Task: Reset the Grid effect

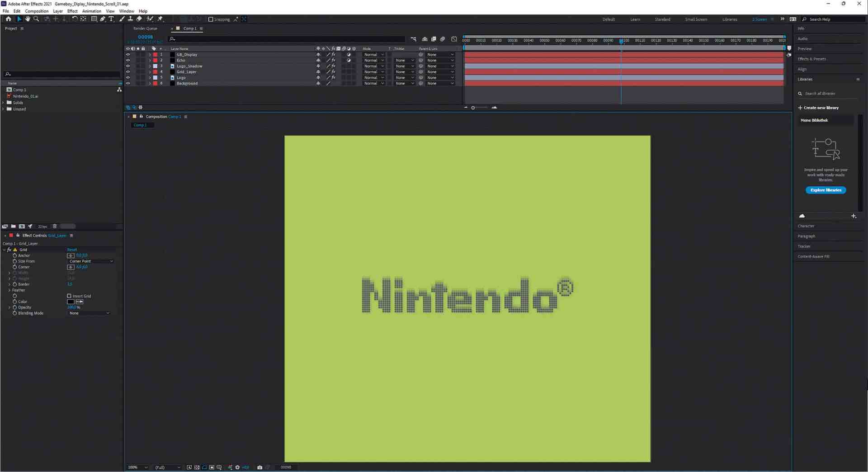Action: tap(72, 249)
